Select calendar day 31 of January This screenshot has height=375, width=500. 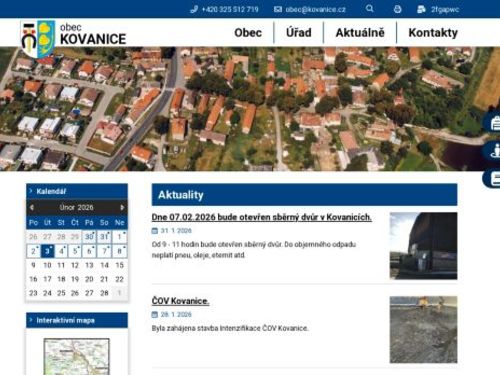point(104,237)
